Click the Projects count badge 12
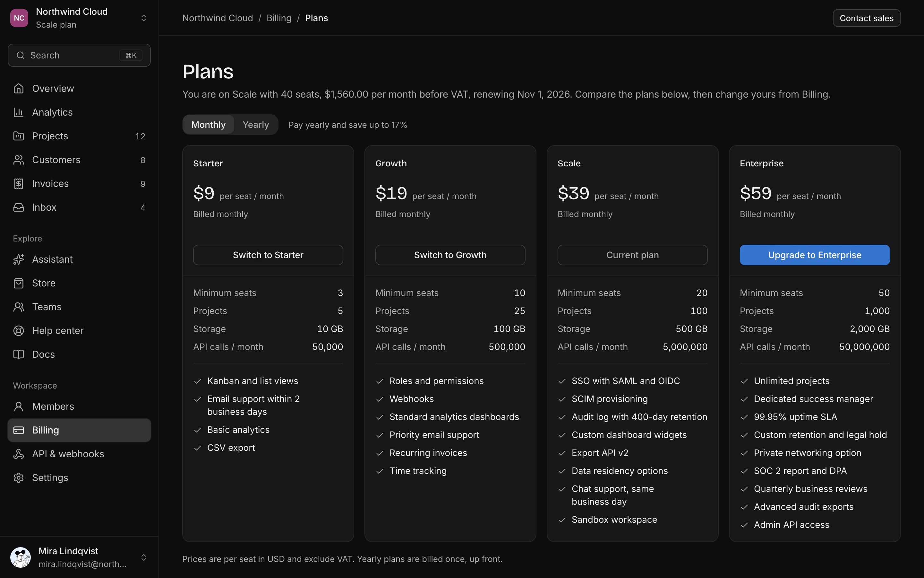This screenshot has width=924, height=578. [140, 136]
